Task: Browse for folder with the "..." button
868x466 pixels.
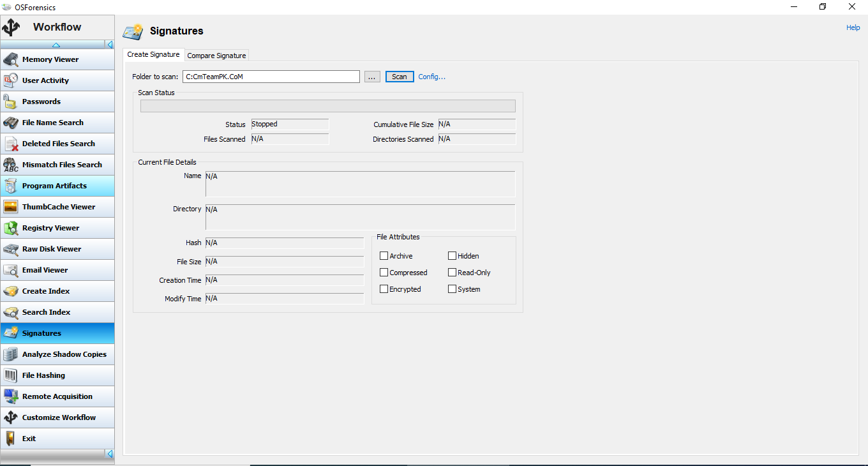Action: click(373, 77)
